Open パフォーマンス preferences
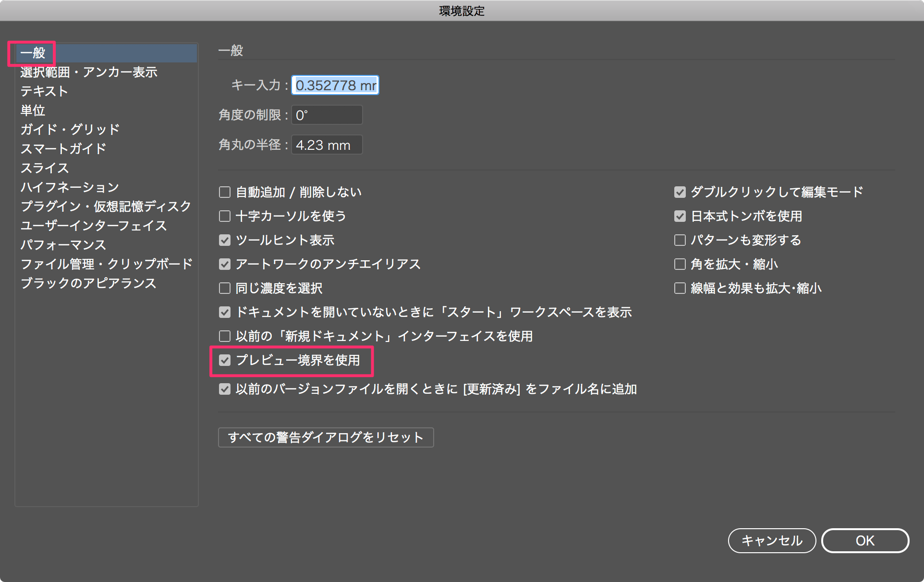 point(63,245)
